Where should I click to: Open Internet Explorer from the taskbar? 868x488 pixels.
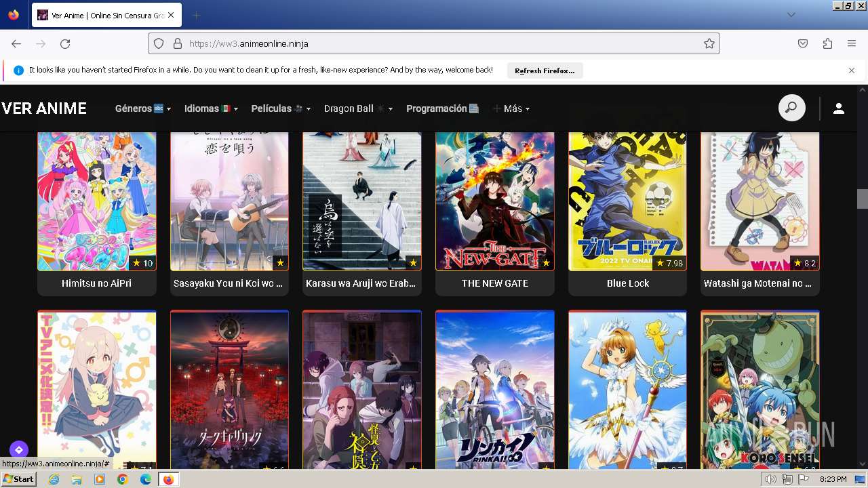(x=54, y=479)
